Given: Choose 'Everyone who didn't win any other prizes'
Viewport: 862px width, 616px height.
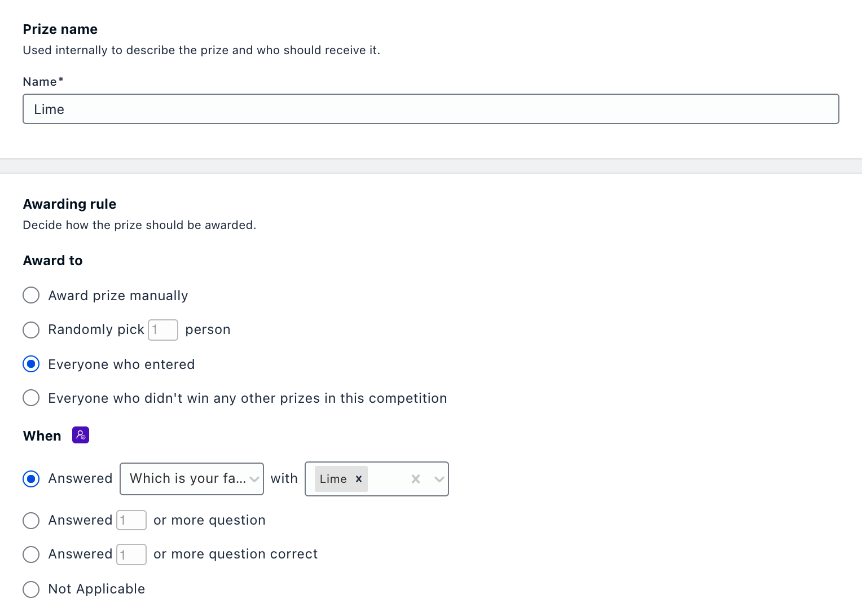Looking at the screenshot, I should point(31,398).
